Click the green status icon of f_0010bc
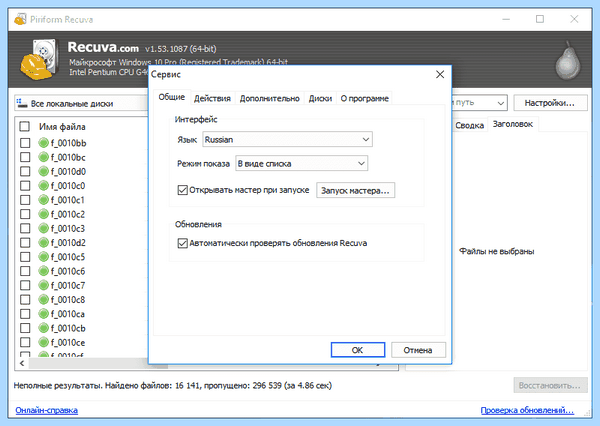600x426 pixels. 43,157
